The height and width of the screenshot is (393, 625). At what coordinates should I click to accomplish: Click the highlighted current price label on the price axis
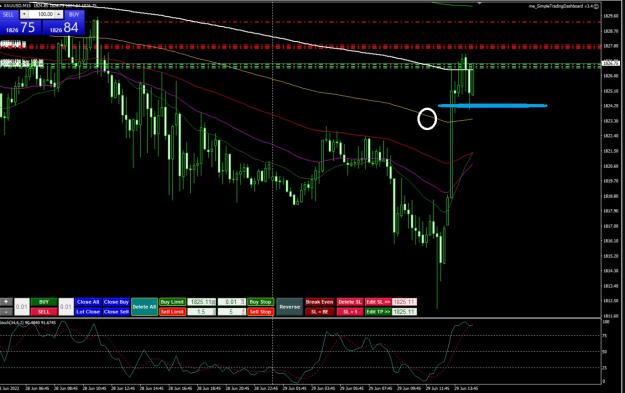[x=611, y=63]
